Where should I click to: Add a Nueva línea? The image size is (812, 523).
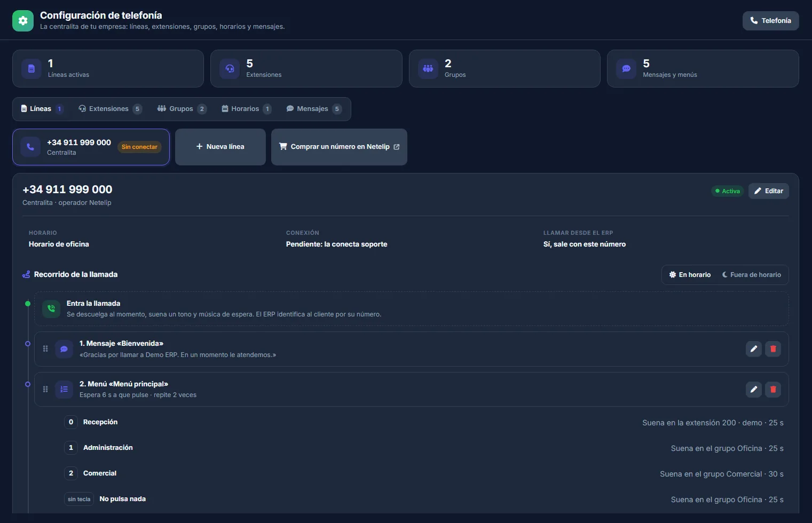(220, 147)
